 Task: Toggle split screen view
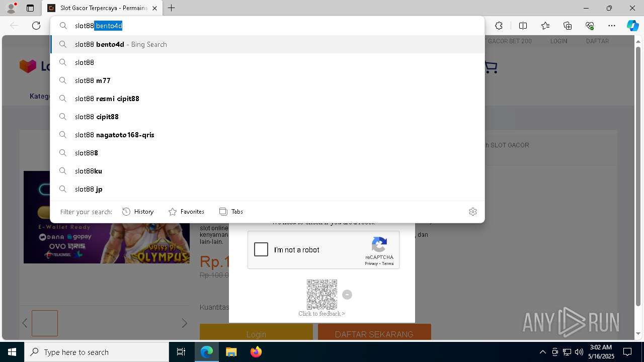pyautogui.click(x=523, y=26)
